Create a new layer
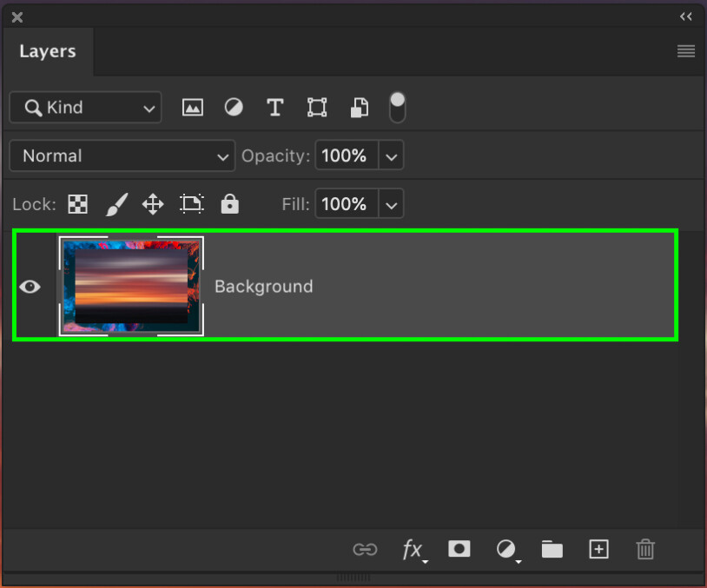The width and height of the screenshot is (707, 588). pos(598,549)
